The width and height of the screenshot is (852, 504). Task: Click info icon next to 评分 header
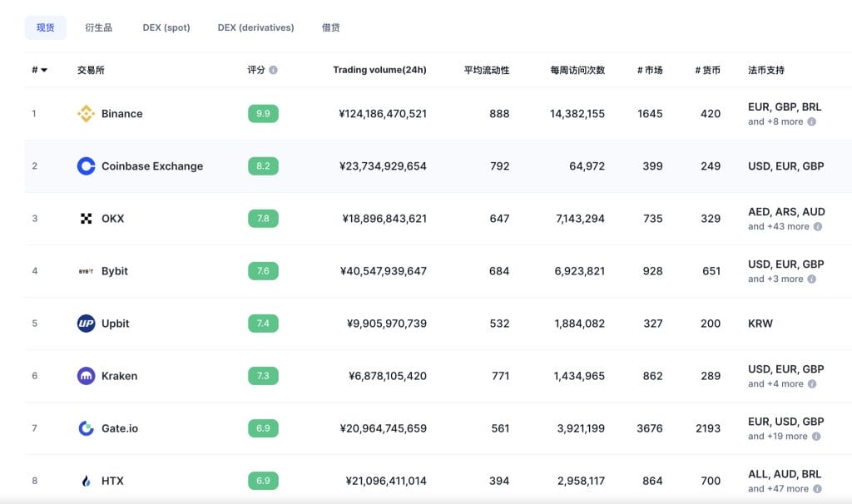pyautogui.click(x=274, y=71)
